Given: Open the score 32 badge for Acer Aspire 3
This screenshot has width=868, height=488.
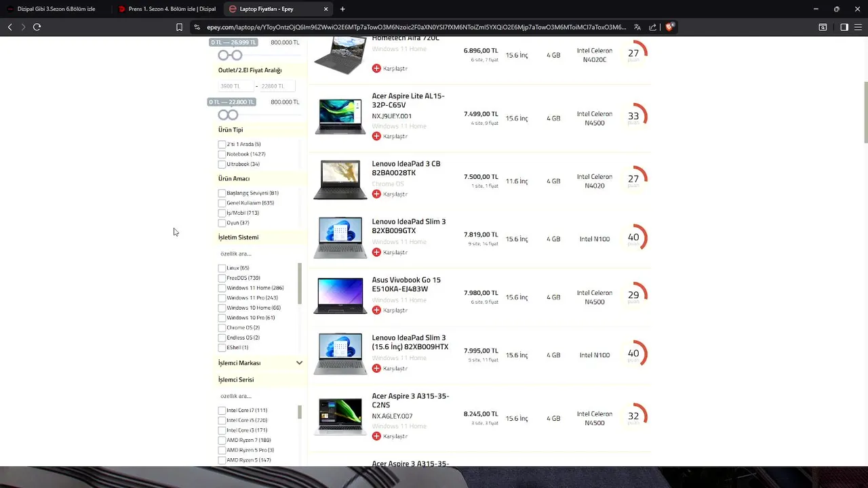Looking at the screenshot, I should tap(633, 417).
